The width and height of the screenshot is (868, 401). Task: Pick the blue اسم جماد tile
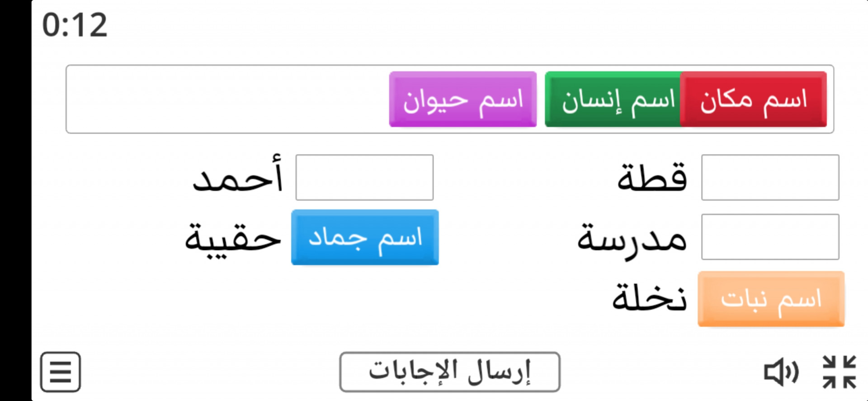pos(365,237)
